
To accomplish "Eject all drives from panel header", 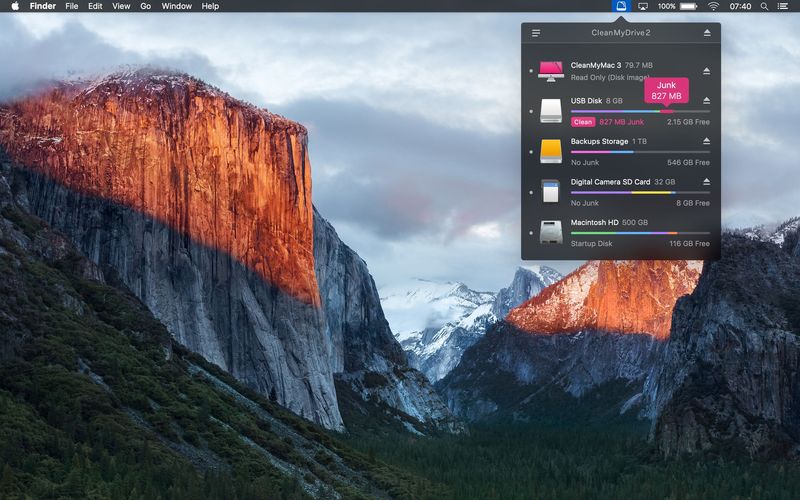I will click(707, 33).
